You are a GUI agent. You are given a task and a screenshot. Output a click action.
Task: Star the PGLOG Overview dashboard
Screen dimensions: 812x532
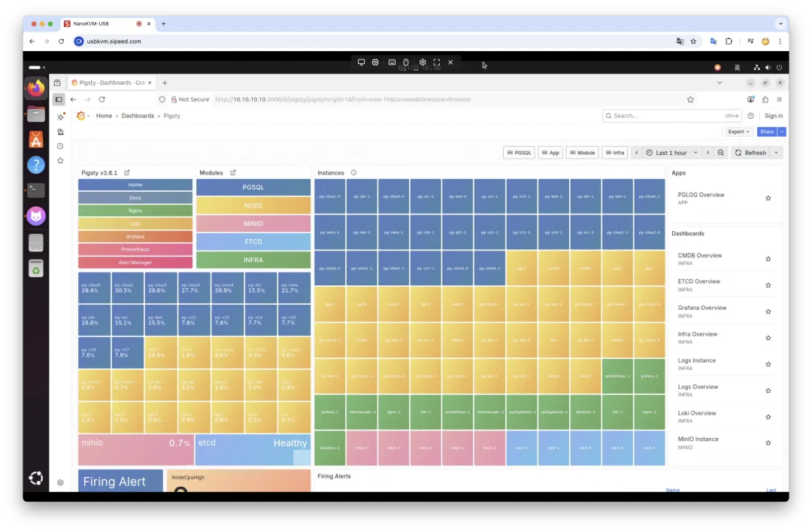[x=768, y=198]
